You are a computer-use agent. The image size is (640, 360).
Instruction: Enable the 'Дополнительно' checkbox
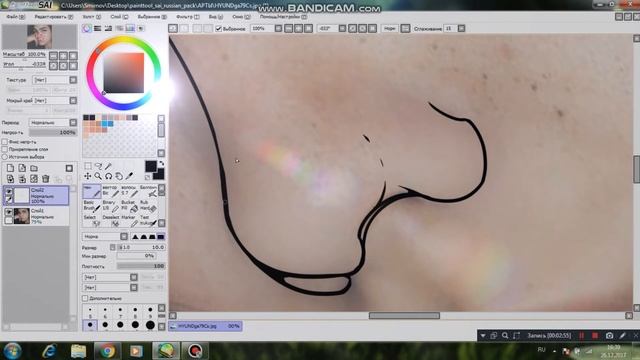(85, 298)
